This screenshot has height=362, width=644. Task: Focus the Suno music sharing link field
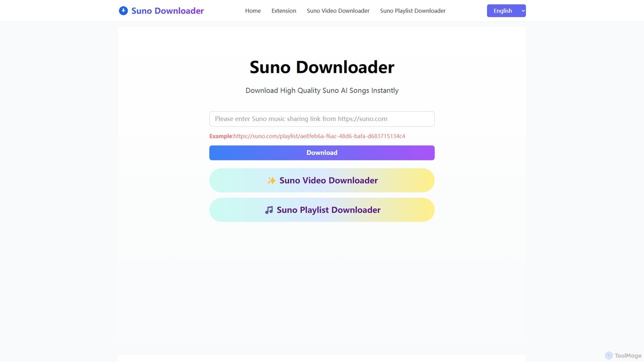tap(322, 119)
